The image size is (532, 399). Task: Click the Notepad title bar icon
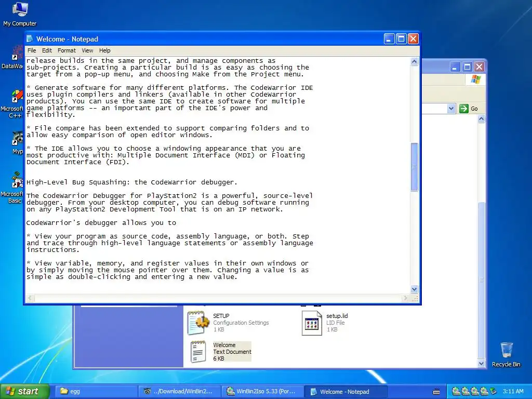point(30,38)
